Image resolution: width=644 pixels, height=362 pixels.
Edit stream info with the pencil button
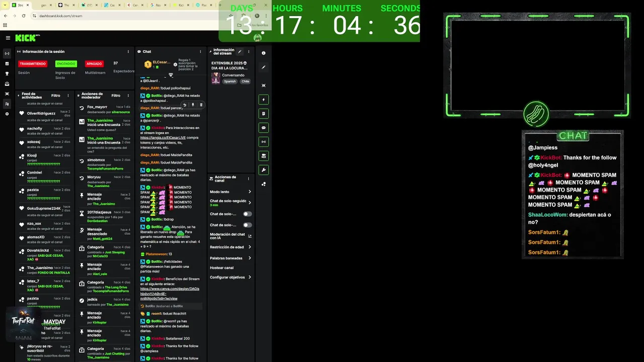click(x=240, y=52)
